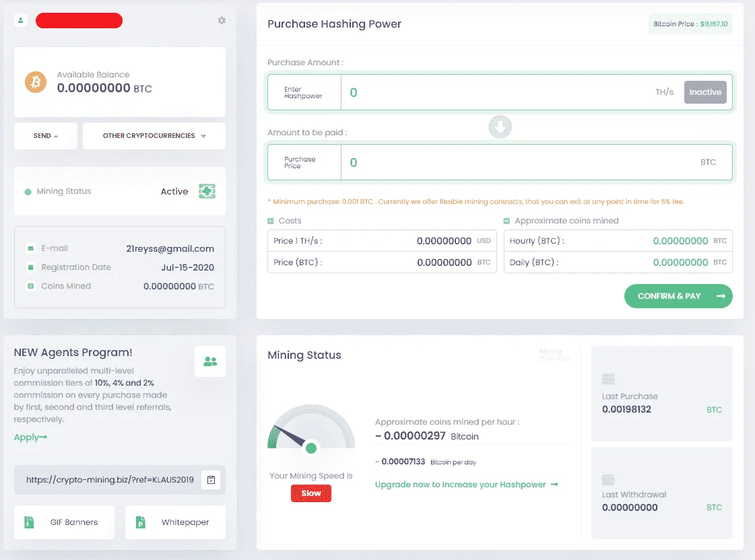Click the Price 1 TH/s USD value

tap(444, 241)
